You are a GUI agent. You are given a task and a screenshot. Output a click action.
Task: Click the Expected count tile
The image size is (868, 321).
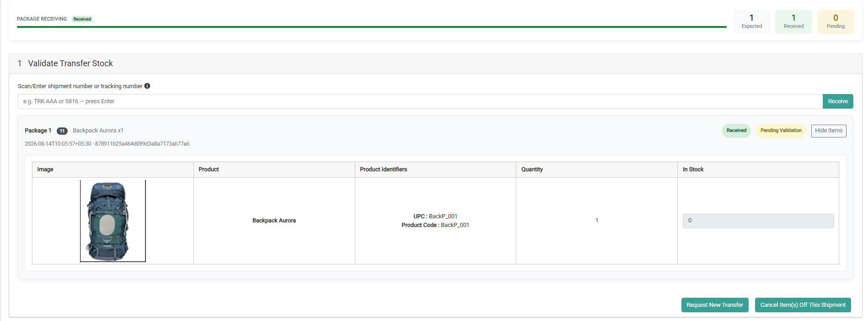(751, 22)
